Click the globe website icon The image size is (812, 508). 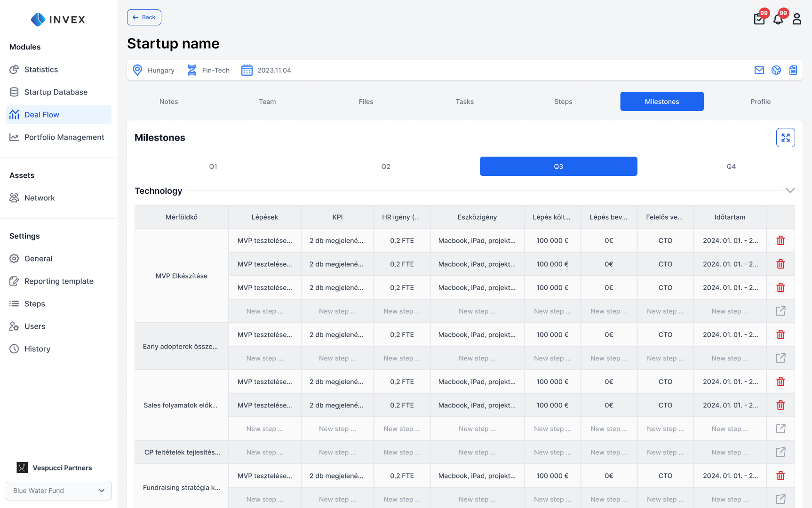(776, 70)
